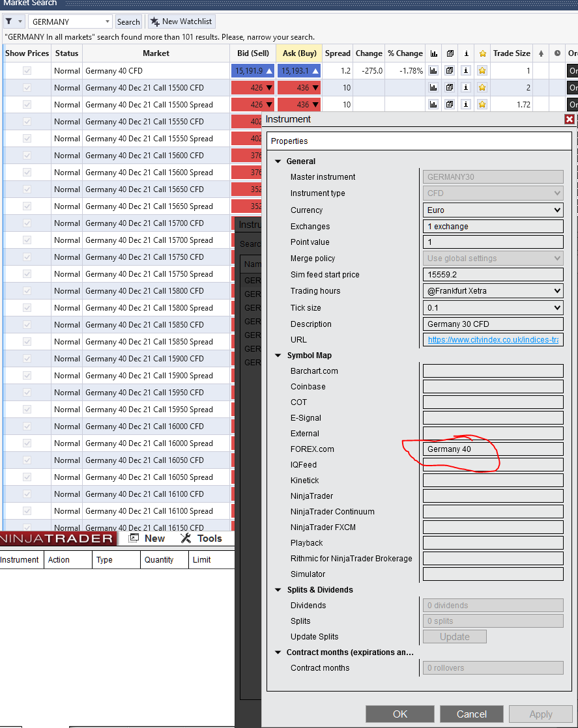Toggle favorite star for Call 15500 CFD row

[x=482, y=87]
